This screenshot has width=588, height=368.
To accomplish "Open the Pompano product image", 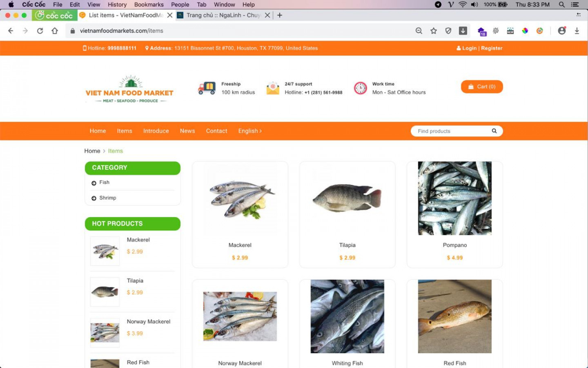I will [x=455, y=198].
